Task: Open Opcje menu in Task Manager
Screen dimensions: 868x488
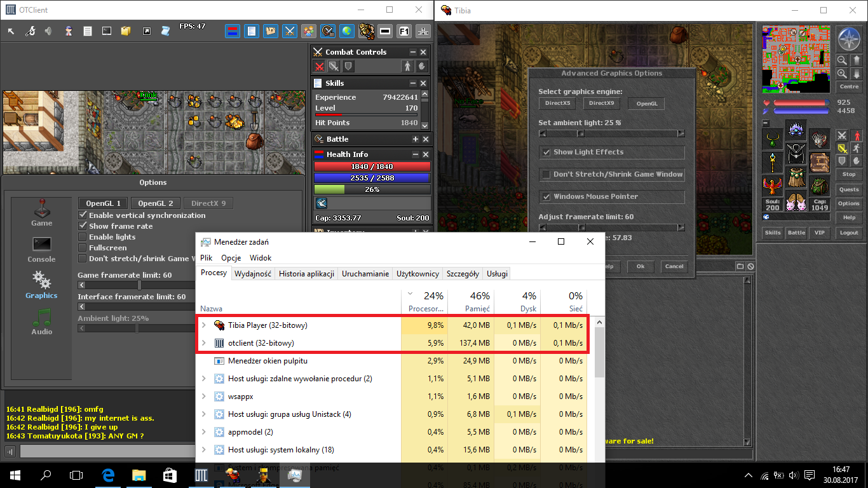Action: click(x=231, y=258)
